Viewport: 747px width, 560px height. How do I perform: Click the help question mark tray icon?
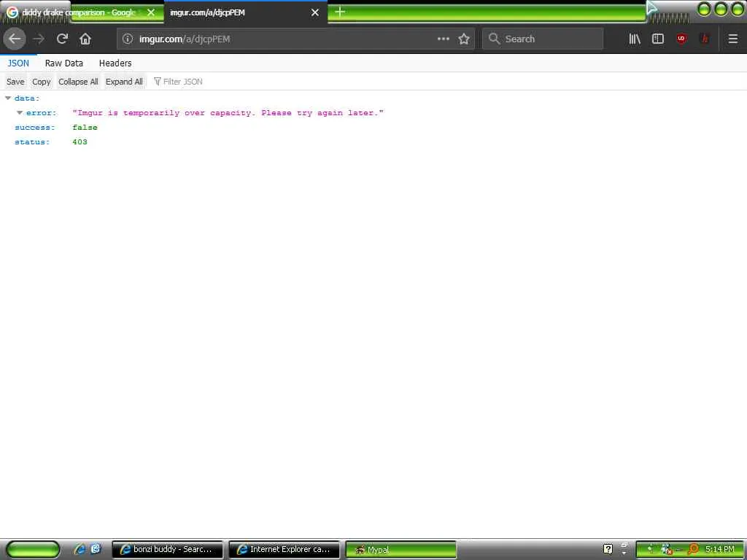(x=608, y=549)
